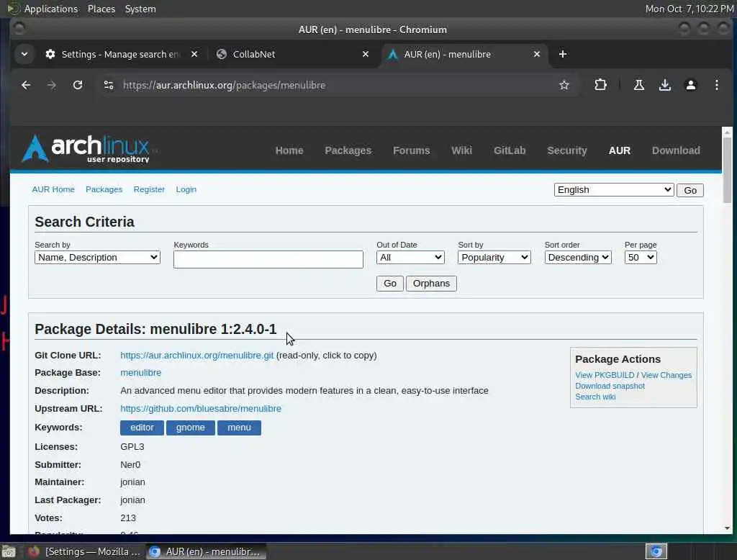The width and height of the screenshot is (737, 560).
Task: Click the forward navigation arrow
Action: 52,85
